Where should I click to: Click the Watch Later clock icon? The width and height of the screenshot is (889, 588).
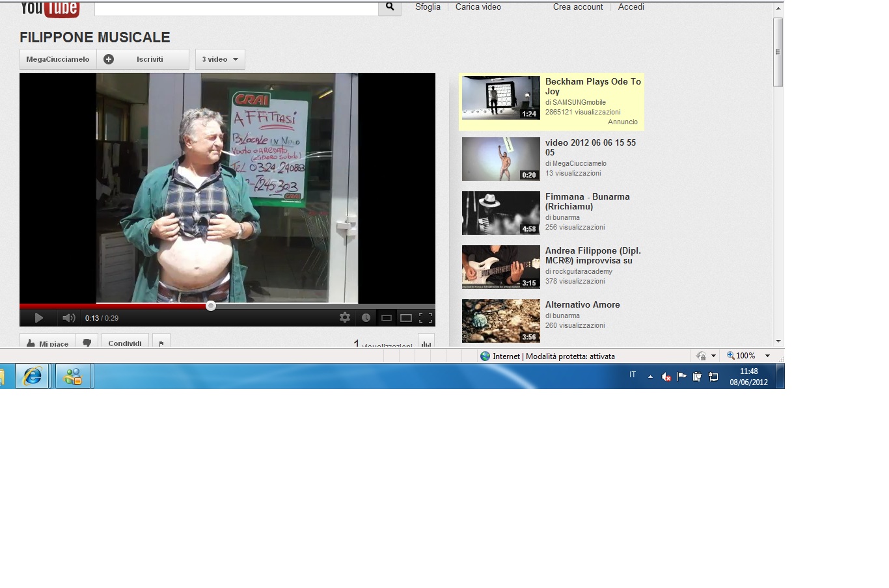pyautogui.click(x=366, y=317)
